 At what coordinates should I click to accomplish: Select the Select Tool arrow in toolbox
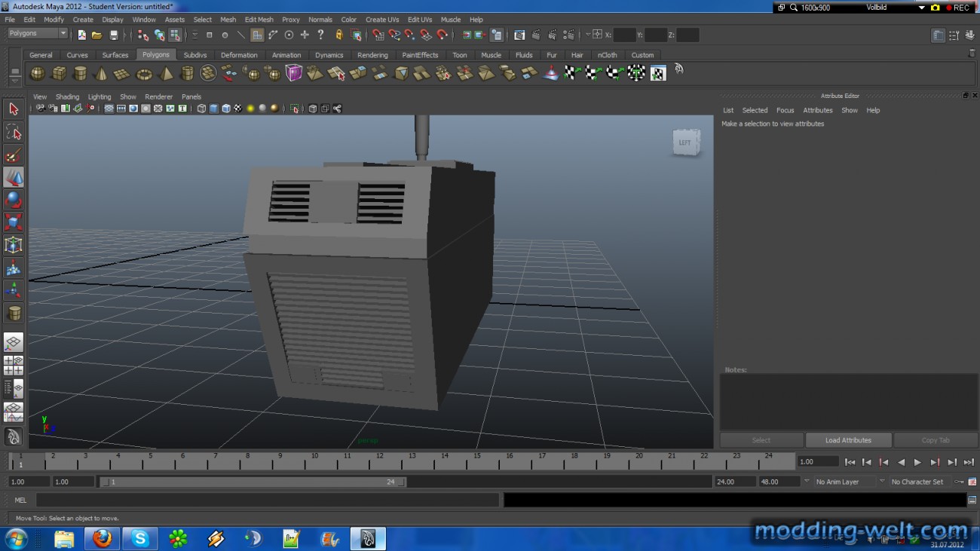pyautogui.click(x=14, y=109)
